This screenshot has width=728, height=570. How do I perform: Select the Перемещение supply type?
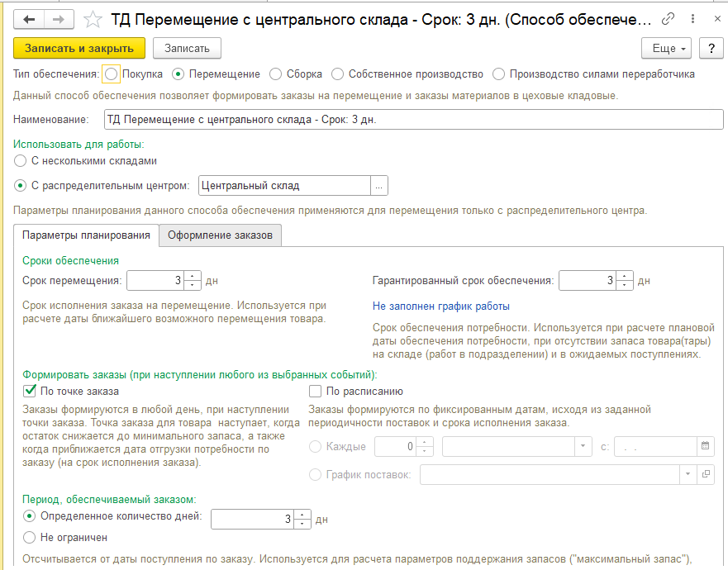[x=178, y=74]
